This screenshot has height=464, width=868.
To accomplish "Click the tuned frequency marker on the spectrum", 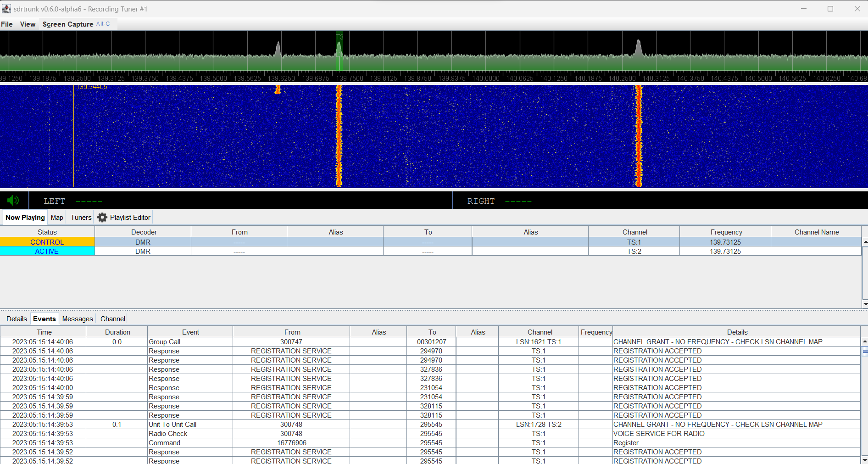I will [x=339, y=50].
